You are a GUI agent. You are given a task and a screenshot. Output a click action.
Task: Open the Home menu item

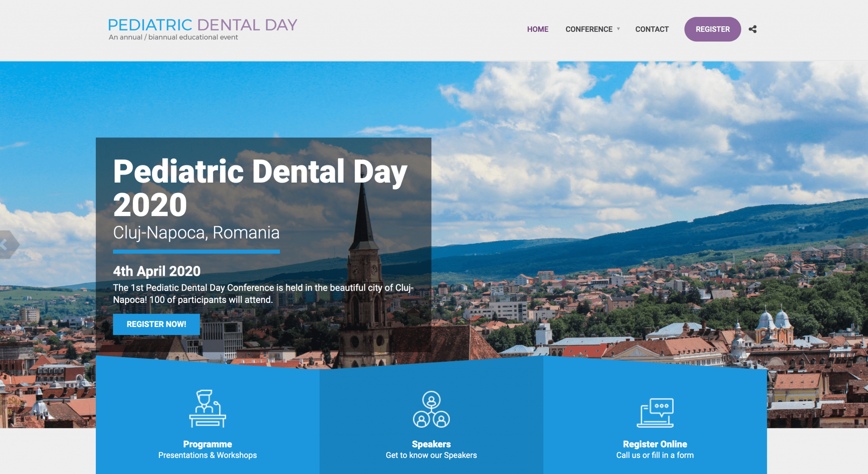point(537,29)
